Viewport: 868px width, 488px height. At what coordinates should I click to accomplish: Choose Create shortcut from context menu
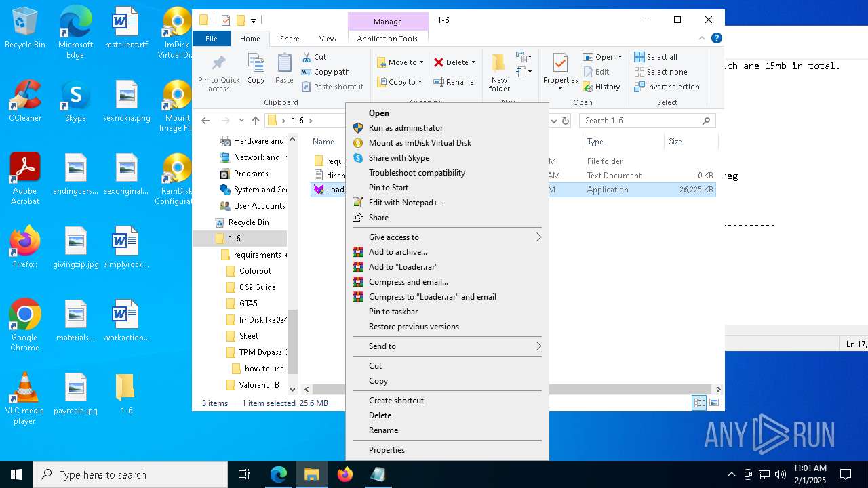tap(447, 401)
